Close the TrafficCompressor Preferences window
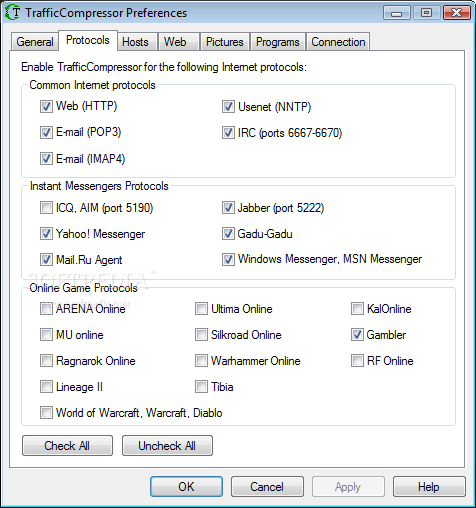The height and width of the screenshot is (508, 476). pos(457,13)
